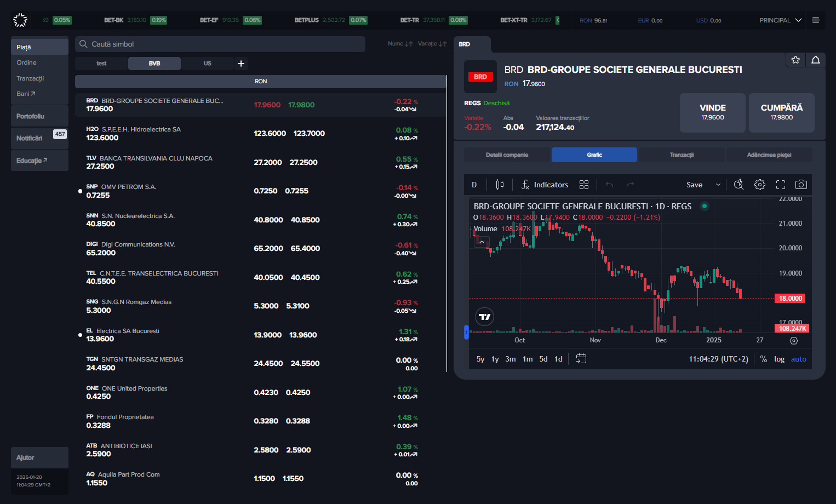Sort the watchlist by Nume
The width and height of the screenshot is (836, 504).
[400, 44]
